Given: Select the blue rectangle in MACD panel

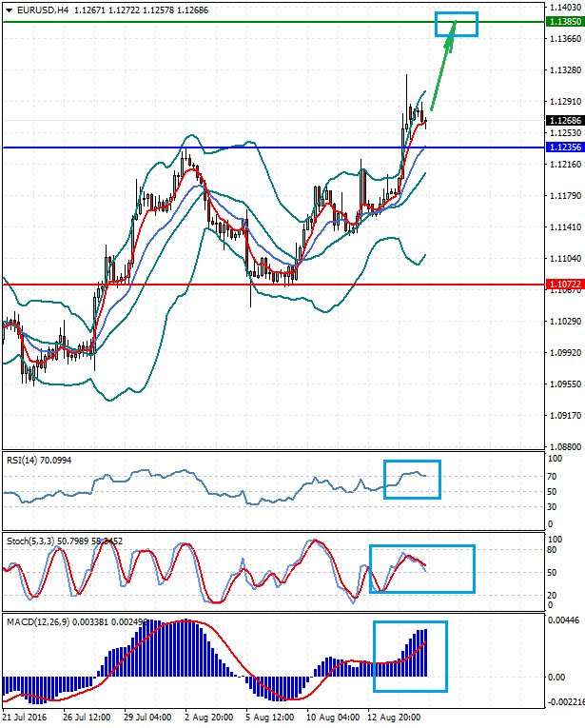Looking at the screenshot, I should [x=409, y=656].
